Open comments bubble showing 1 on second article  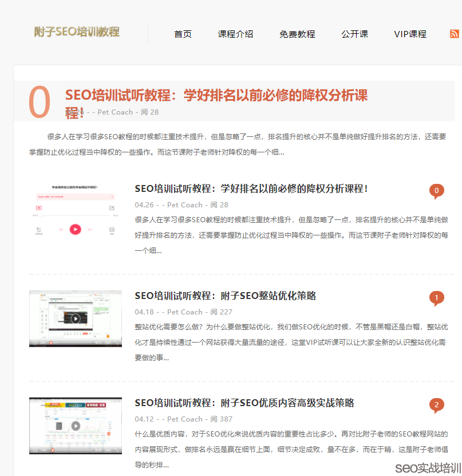click(437, 298)
